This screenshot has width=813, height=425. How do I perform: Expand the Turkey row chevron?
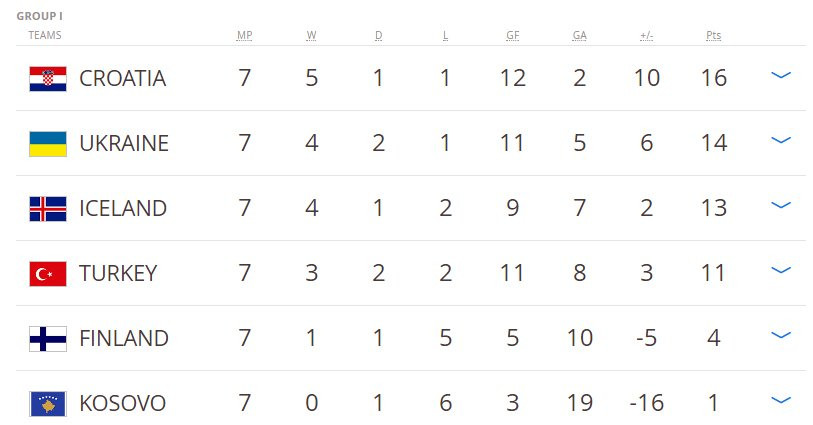coord(781,271)
